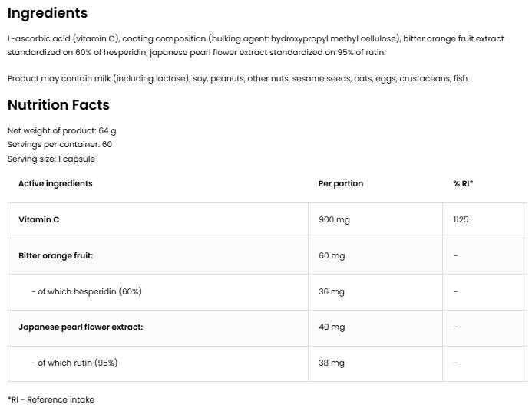
Task: Click the Ingredients heading
Action: [x=48, y=13]
